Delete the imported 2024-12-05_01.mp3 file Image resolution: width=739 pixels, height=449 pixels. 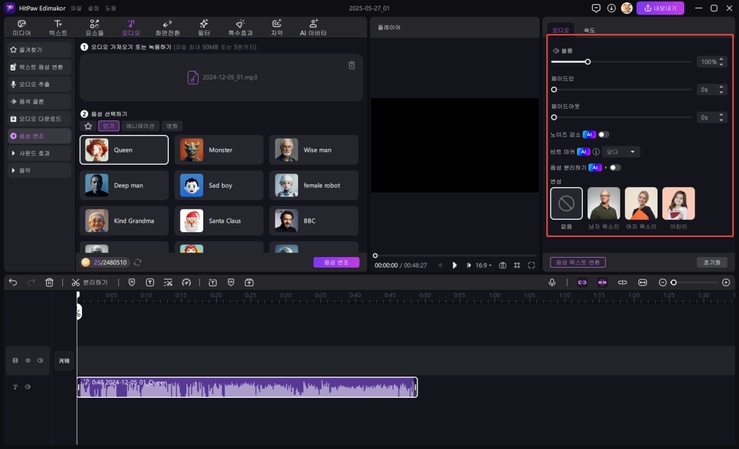[x=351, y=66]
